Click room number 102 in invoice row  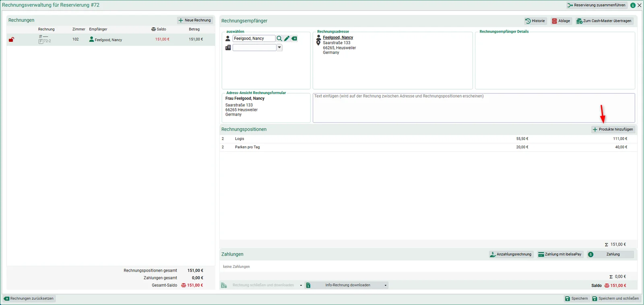(76, 39)
